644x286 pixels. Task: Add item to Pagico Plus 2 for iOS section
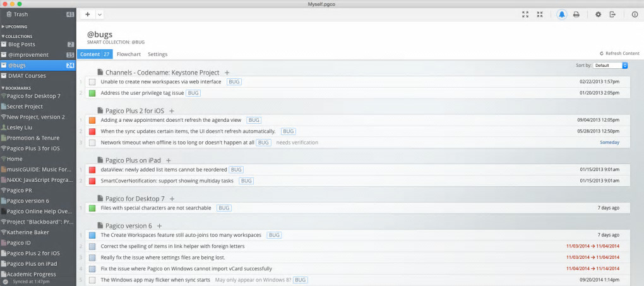coord(172,111)
